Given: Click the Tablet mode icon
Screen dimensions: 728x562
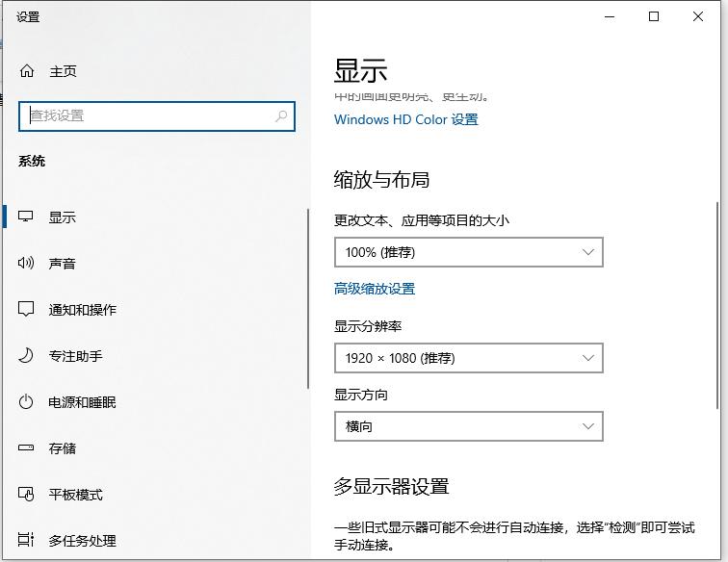Looking at the screenshot, I should coord(26,495).
